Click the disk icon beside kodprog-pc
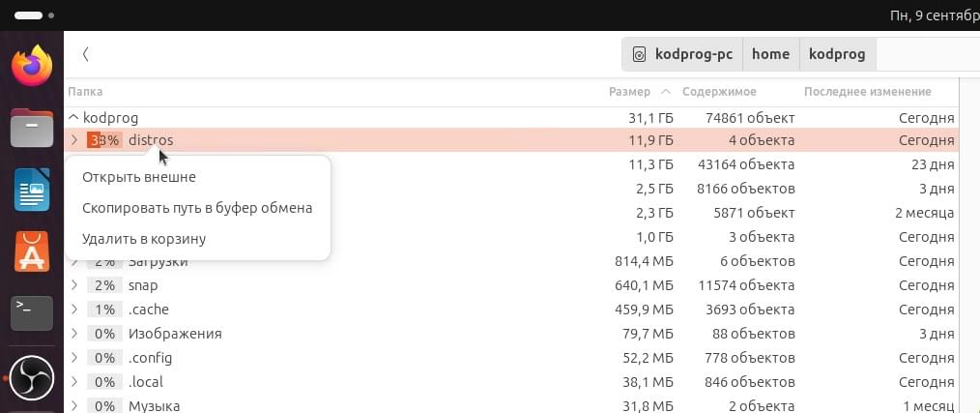Image resolution: width=980 pixels, height=413 pixels. [x=639, y=54]
